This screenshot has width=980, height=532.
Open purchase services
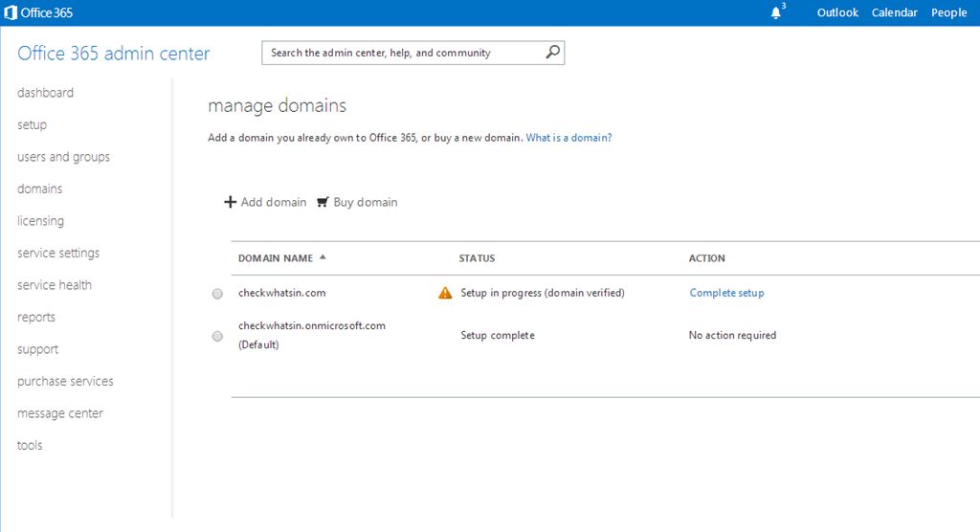click(65, 382)
